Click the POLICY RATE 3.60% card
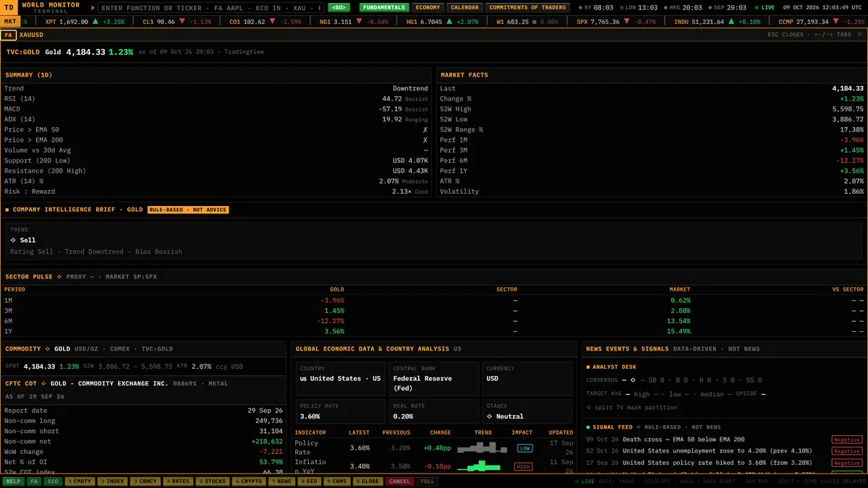 (x=340, y=411)
